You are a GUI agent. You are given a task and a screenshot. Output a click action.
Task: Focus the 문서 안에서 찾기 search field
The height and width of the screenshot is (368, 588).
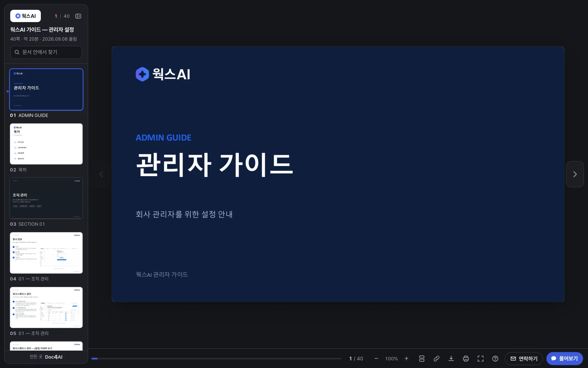point(46,52)
